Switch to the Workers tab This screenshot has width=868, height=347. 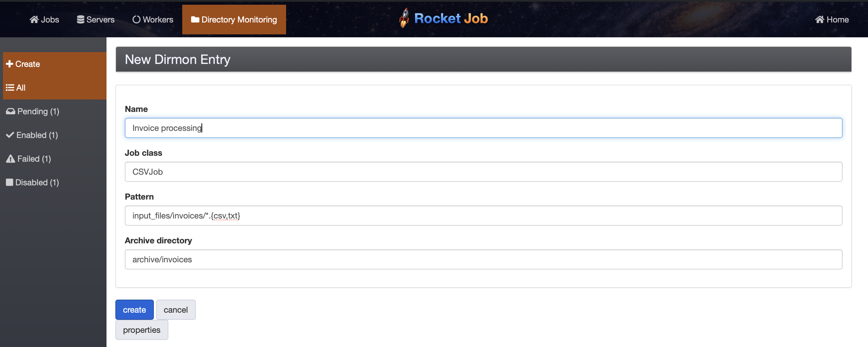153,20
